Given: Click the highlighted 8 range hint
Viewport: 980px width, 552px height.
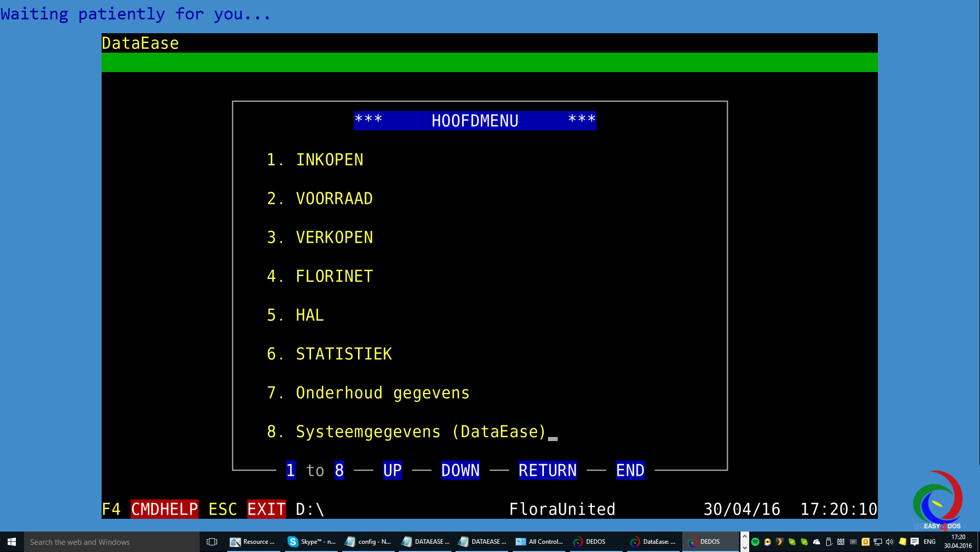Looking at the screenshot, I should pyautogui.click(x=339, y=470).
